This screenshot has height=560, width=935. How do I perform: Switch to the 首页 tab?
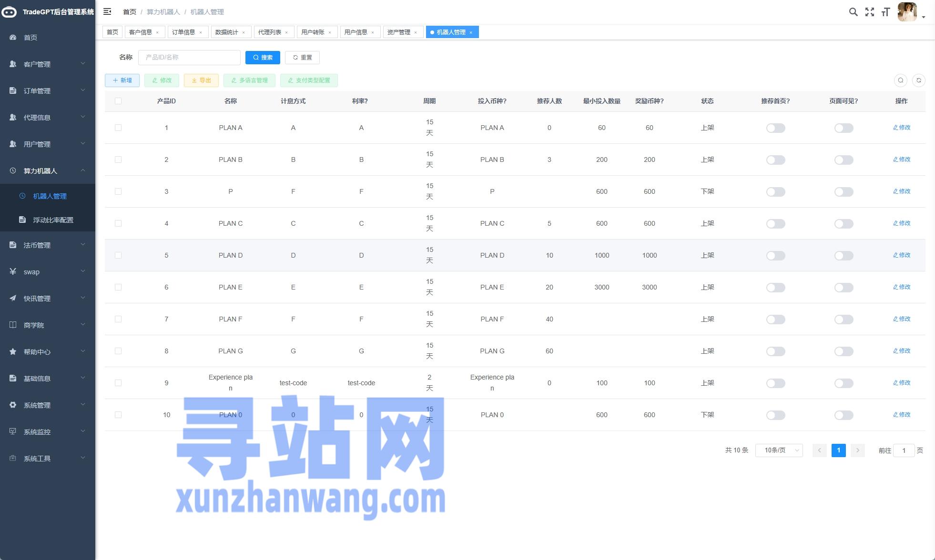click(x=112, y=32)
